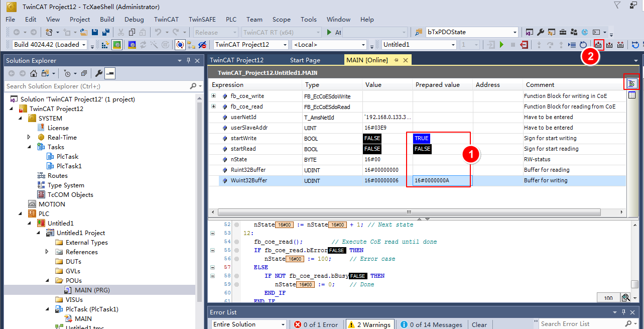
Task: Click the Open File folder icon
Action: click(x=83, y=32)
